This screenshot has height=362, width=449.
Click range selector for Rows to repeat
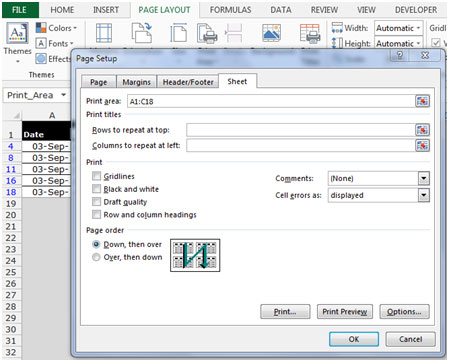click(422, 130)
